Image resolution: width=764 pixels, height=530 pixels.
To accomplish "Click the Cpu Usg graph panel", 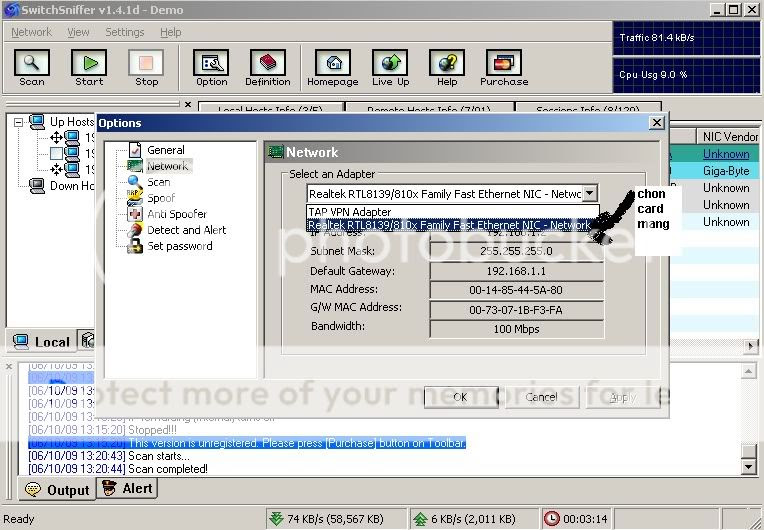I will point(686,75).
